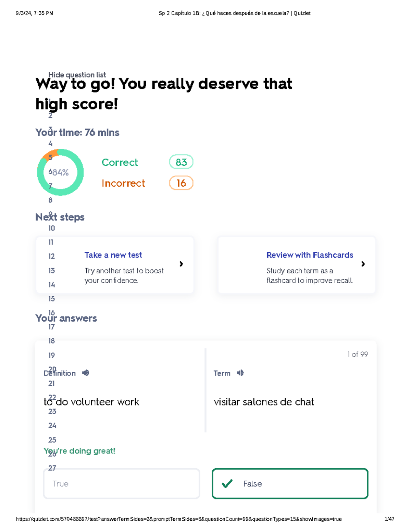Click the Correct 83 count badge

181,162
